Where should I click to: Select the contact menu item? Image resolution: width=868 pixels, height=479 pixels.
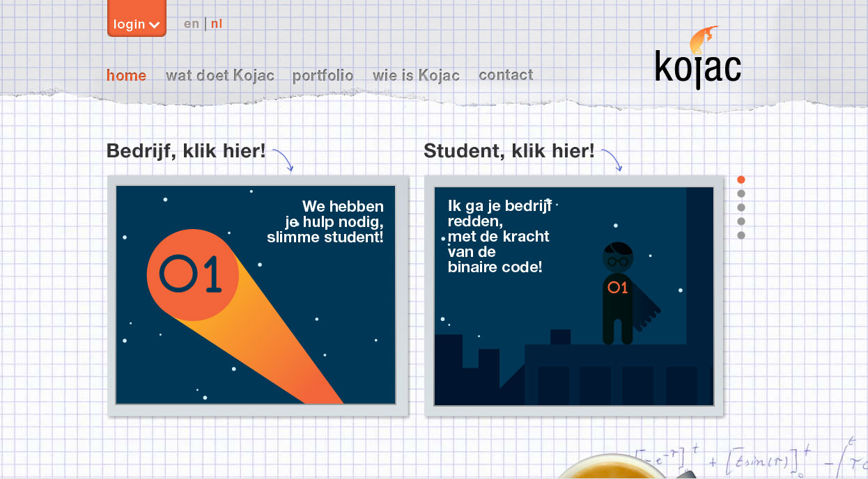[x=506, y=75]
